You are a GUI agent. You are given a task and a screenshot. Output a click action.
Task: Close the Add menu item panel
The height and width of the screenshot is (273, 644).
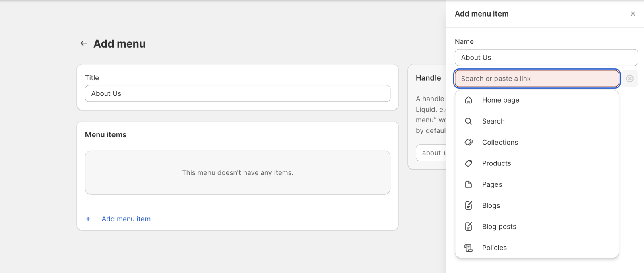(633, 14)
